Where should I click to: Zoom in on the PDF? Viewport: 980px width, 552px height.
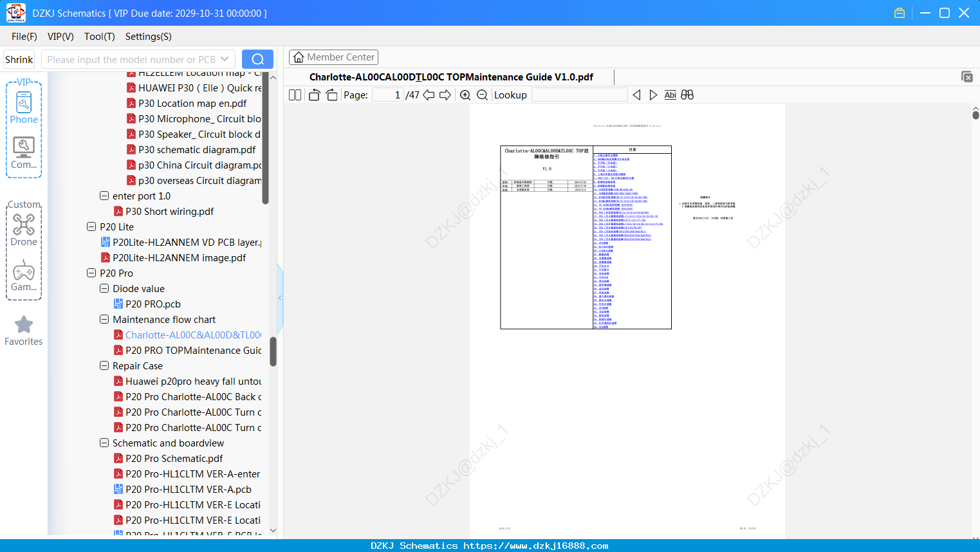click(465, 95)
